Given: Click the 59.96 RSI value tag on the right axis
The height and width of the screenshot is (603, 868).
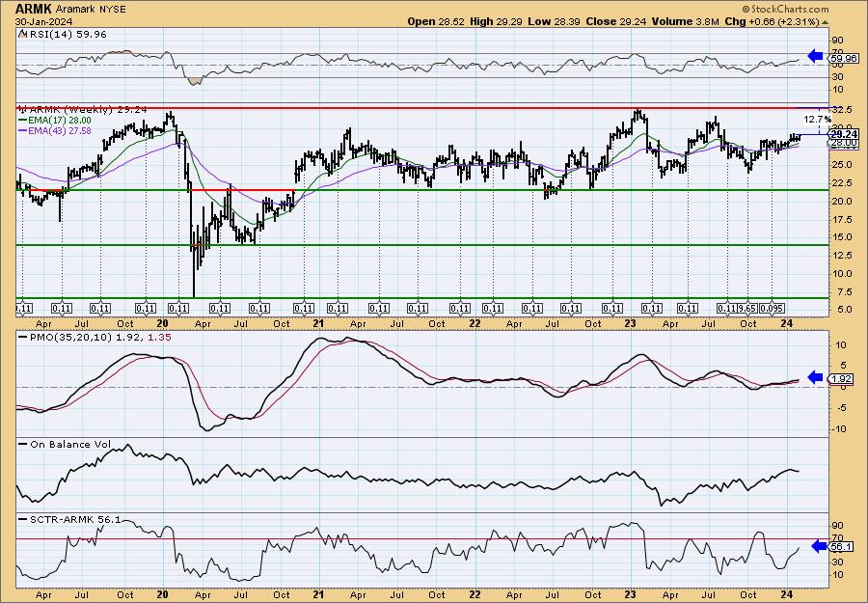Looking at the screenshot, I should (x=841, y=58).
